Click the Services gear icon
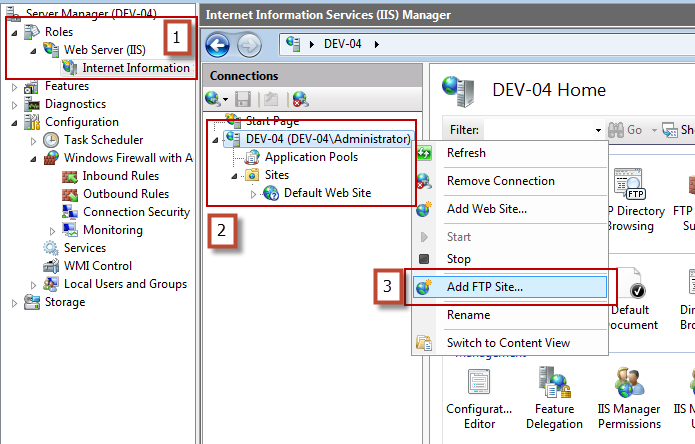Viewport: 695px width, 444px height. pos(51,248)
